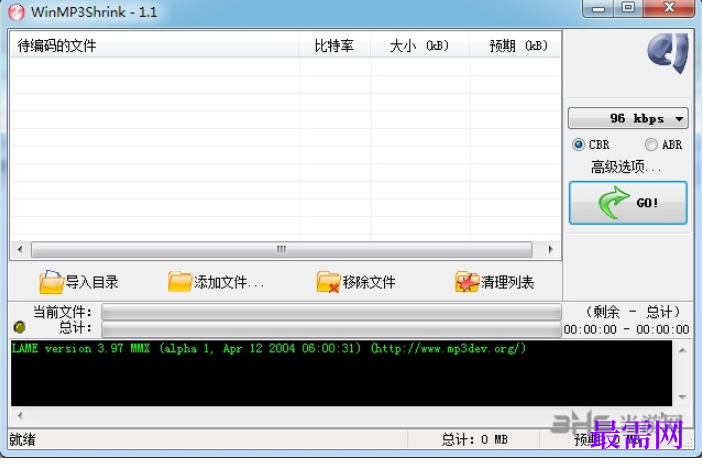Close the WinMP3Shrink window

tap(669, 8)
